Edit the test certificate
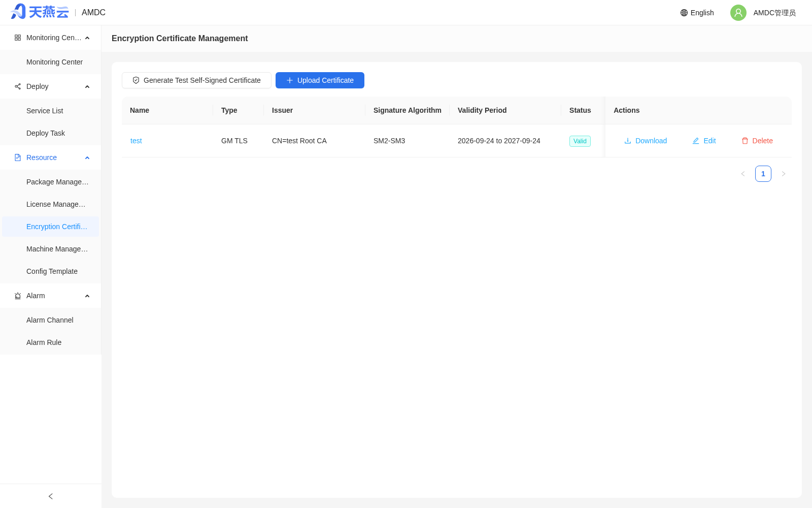Screen dimensions: 812x508 pos(704,141)
